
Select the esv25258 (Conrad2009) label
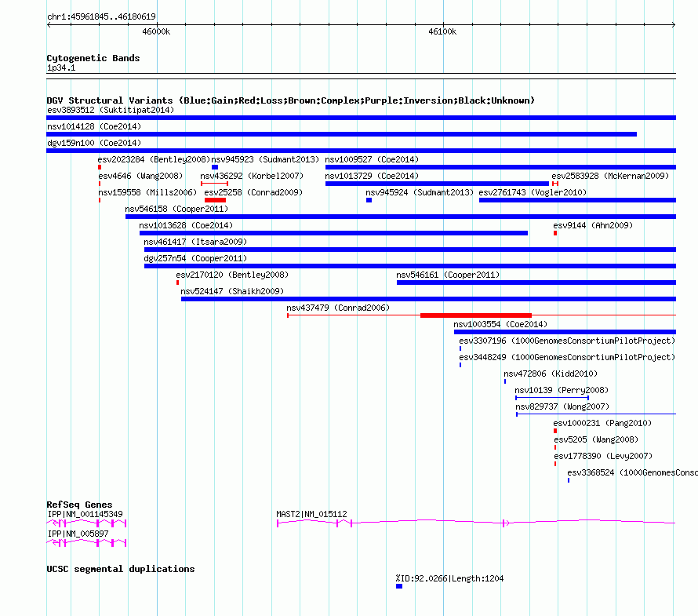tap(253, 192)
